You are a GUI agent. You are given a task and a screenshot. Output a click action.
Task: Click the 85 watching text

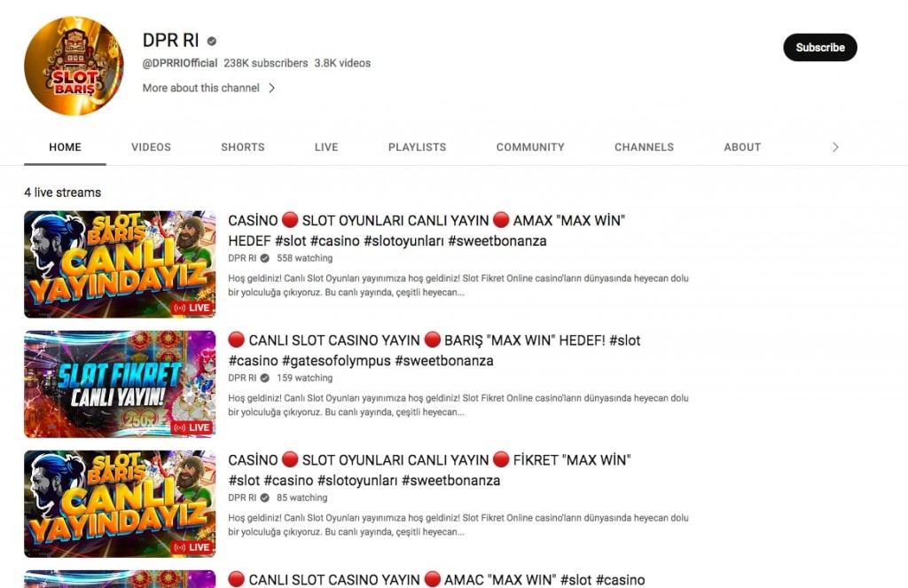301,498
